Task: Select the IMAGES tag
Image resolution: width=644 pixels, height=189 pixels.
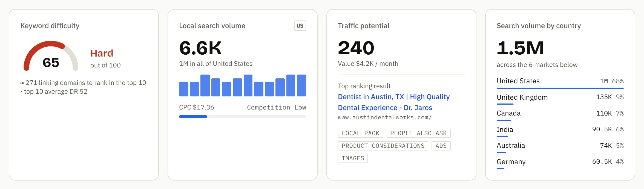Action: coord(353,158)
